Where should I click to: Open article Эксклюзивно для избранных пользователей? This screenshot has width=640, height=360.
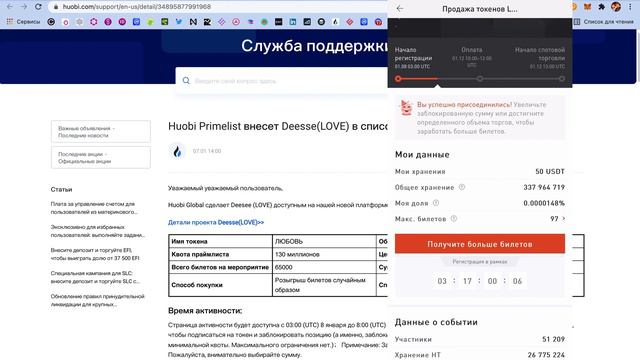(98, 231)
